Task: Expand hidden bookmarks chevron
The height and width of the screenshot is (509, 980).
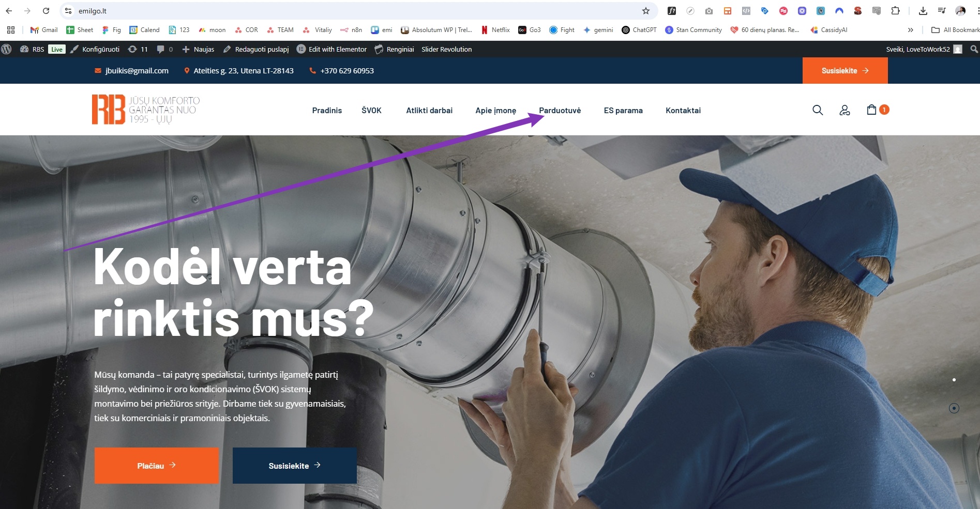Action: (911, 30)
